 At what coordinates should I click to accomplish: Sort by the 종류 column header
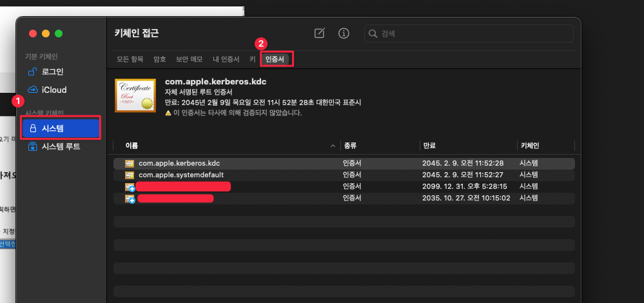[x=349, y=146]
